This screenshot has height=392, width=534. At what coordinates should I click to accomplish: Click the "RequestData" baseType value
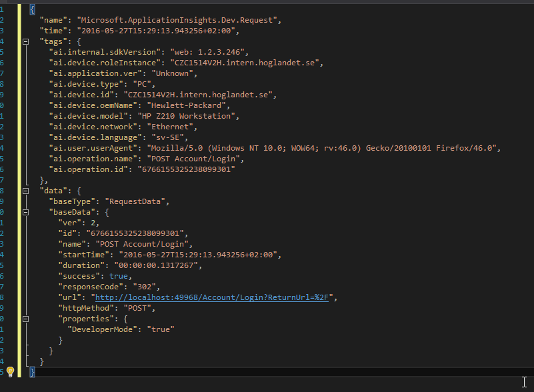135,201
